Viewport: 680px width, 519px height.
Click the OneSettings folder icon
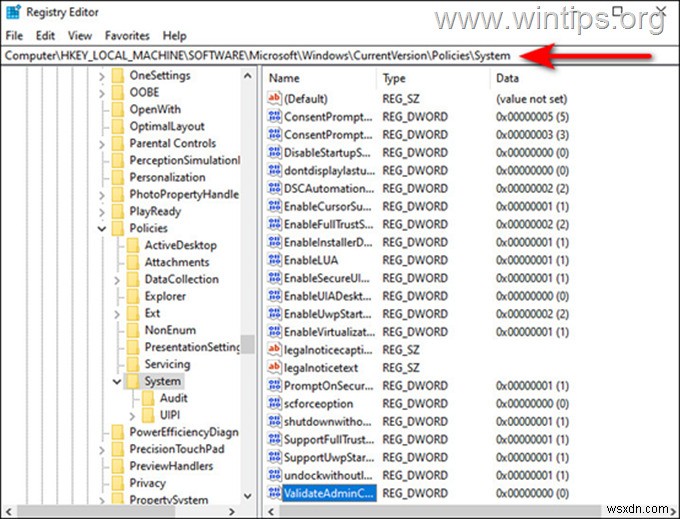(118, 75)
